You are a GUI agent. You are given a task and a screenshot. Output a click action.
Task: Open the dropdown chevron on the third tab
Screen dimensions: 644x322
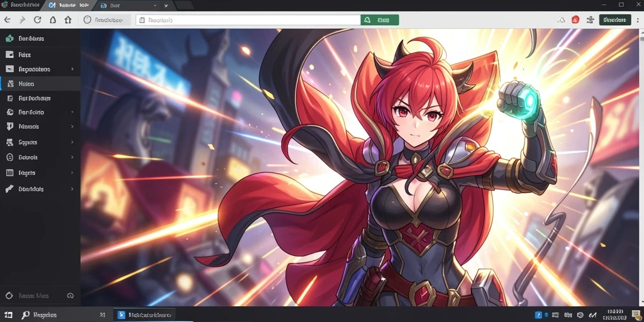pyautogui.click(x=155, y=6)
